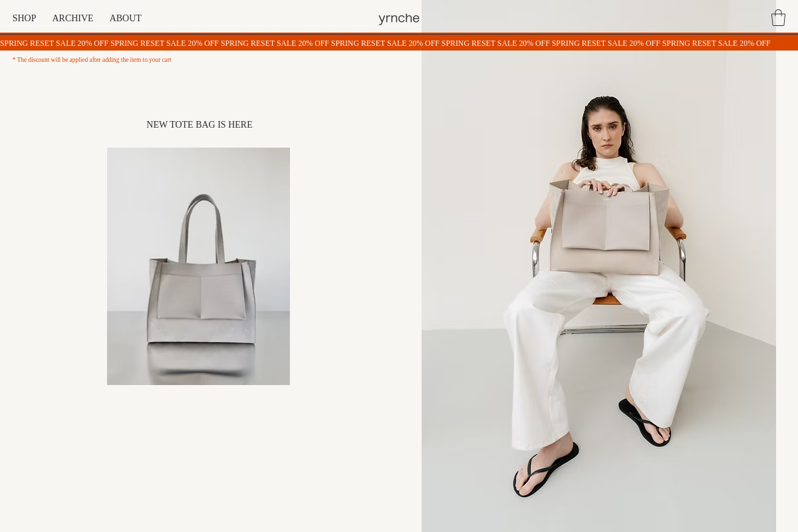
Task: Open the photo of the seated model
Action: [598, 266]
